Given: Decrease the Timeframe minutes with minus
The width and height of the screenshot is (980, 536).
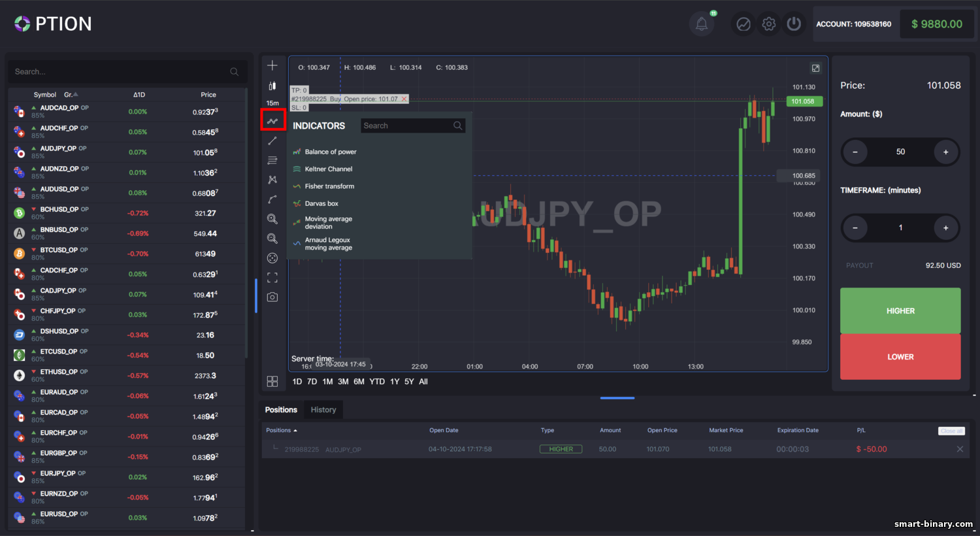Looking at the screenshot, I should [855, 228].
